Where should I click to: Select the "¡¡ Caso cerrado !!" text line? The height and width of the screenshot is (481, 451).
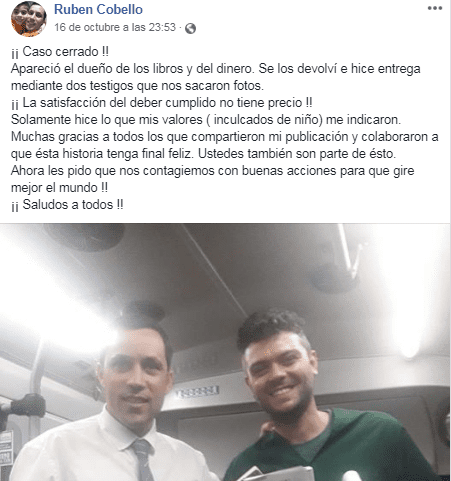(60, 52)
